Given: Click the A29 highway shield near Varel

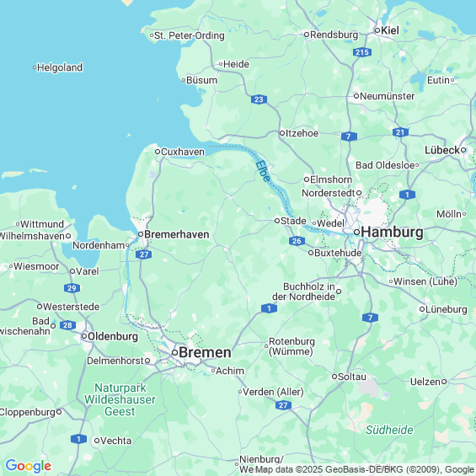Looking at the screenshot, I should tap(72, 288).
